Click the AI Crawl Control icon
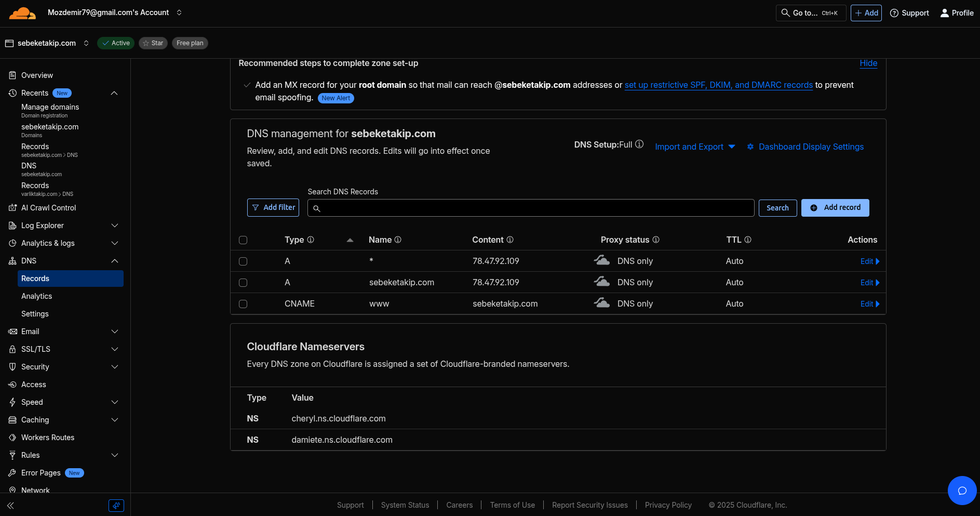Viewport: 980px width, 516px height. 12,208
